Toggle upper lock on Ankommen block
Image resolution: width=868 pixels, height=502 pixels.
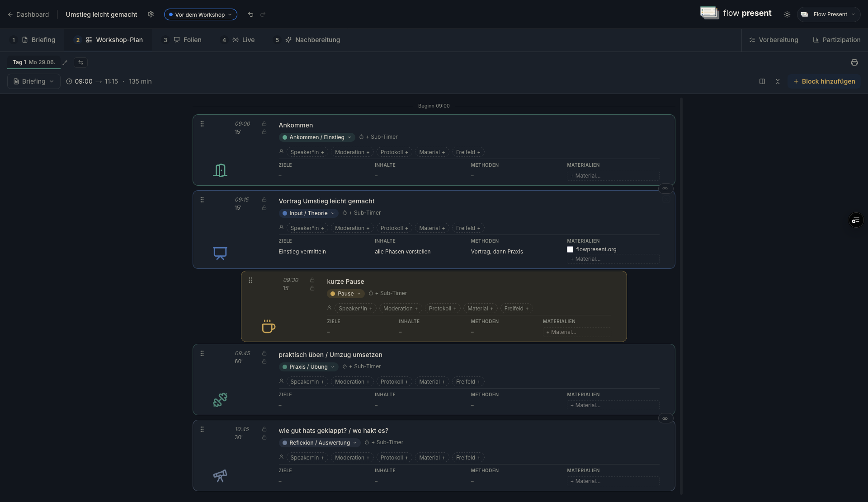(x=264, y=124)
